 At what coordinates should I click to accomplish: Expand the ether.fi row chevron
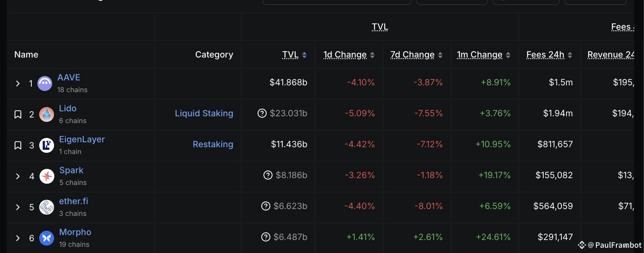(18, 207)
